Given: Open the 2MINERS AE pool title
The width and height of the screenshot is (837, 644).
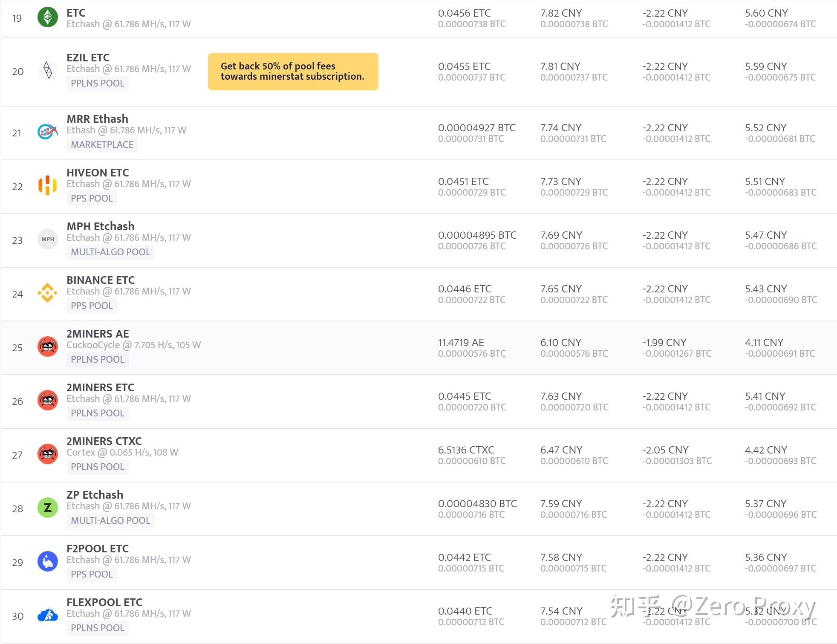Looking at the screenshot, I should (x=98, y=334).
